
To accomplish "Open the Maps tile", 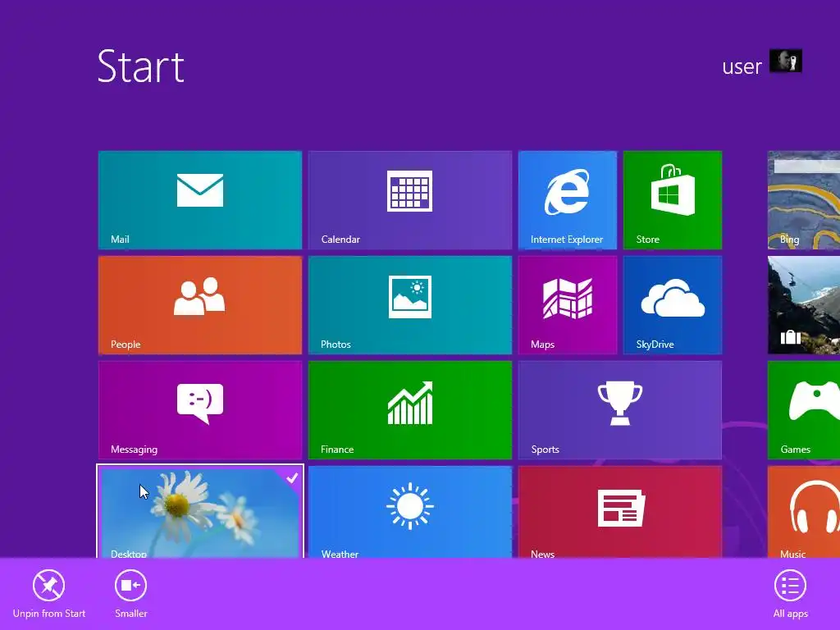I will [x=568, y=305].
